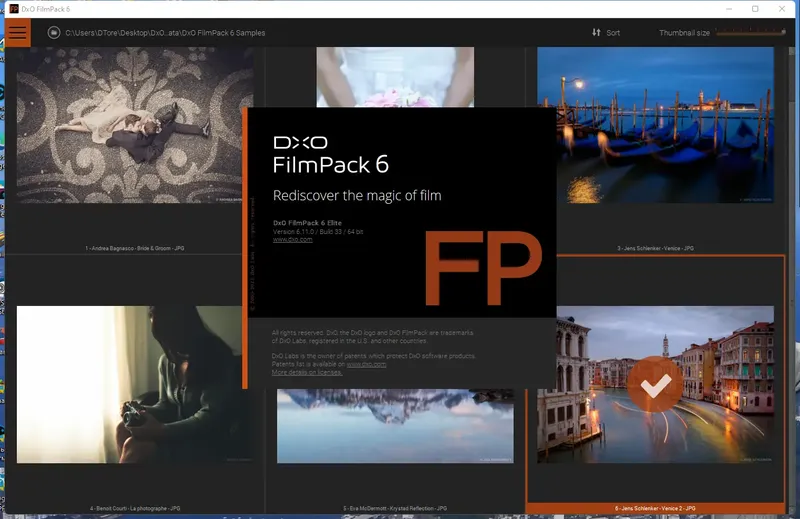This screenshot has height=519, width=800.
Task: Click '1 - Andrea Bagnasco - Bride & Groom - JPG' label
Action: [135, 249]
